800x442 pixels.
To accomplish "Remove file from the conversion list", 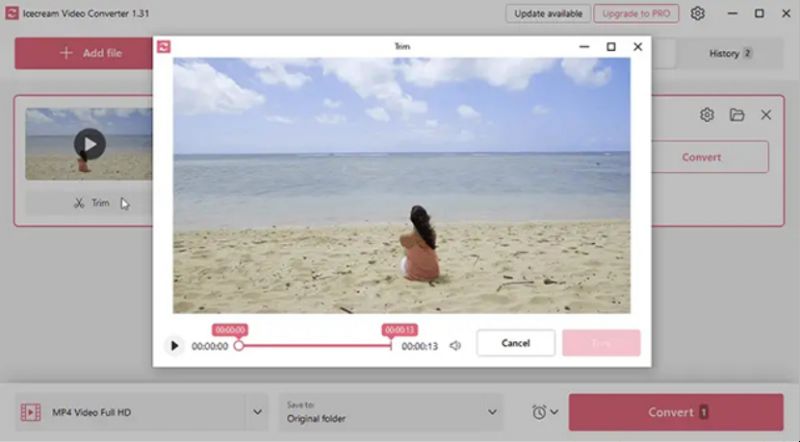I will tap(766, 115).
